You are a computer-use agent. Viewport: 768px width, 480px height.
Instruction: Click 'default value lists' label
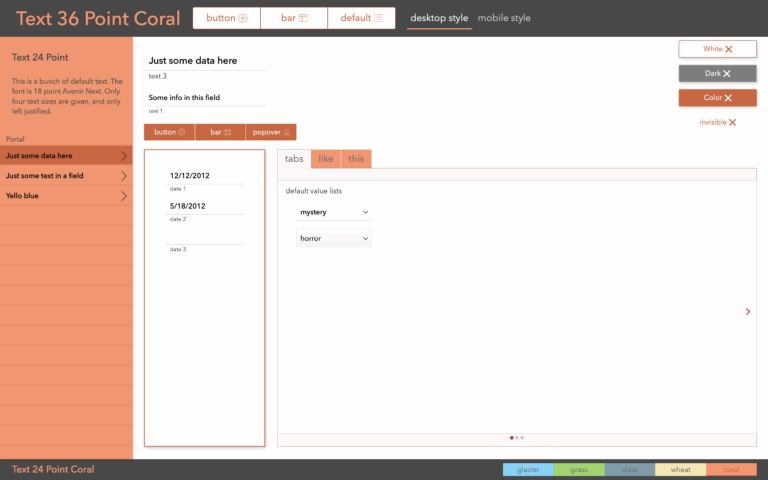[313, 191]
